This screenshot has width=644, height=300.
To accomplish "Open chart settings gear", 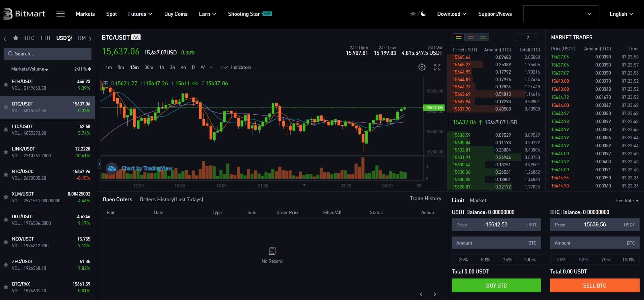I will point(422,68).
